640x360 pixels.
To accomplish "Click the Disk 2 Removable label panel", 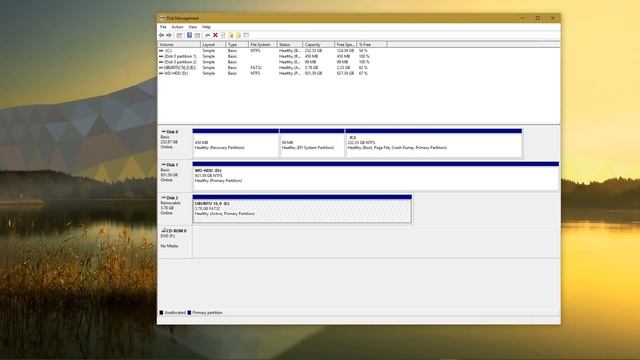I will [x=175, y=209].
